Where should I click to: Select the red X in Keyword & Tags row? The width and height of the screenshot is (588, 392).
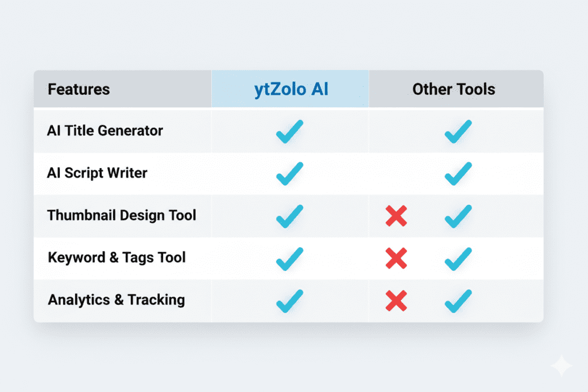tap(396, 258)
